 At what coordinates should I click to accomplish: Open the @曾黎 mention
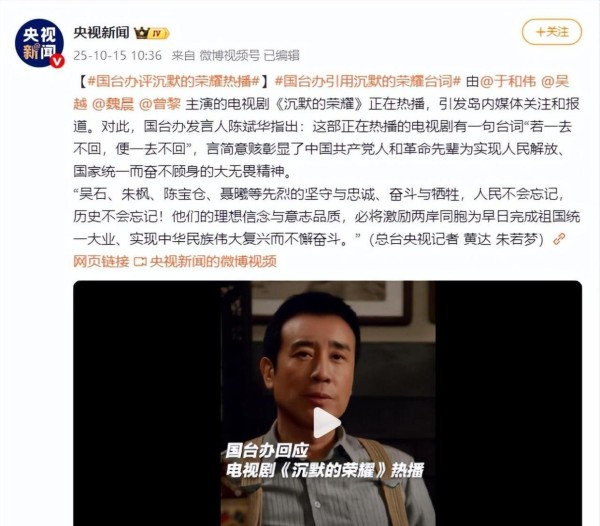(x=160, y=104)
